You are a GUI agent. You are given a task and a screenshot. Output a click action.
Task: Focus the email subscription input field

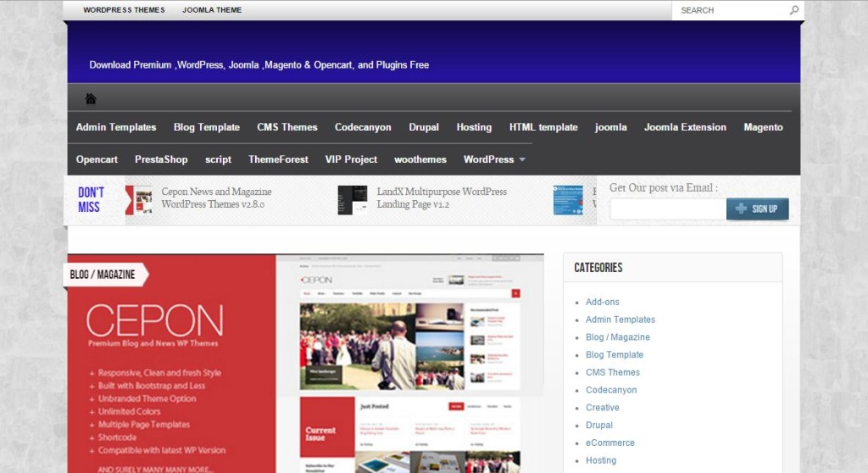pos(668,209)
